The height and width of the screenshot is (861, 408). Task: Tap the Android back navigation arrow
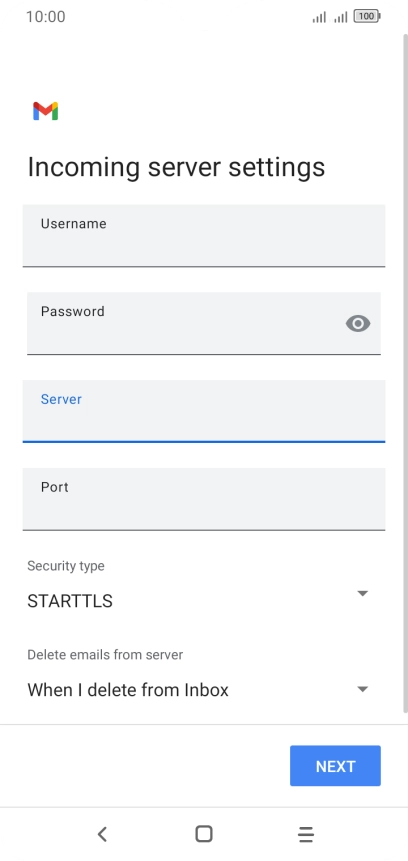[102, 834]
